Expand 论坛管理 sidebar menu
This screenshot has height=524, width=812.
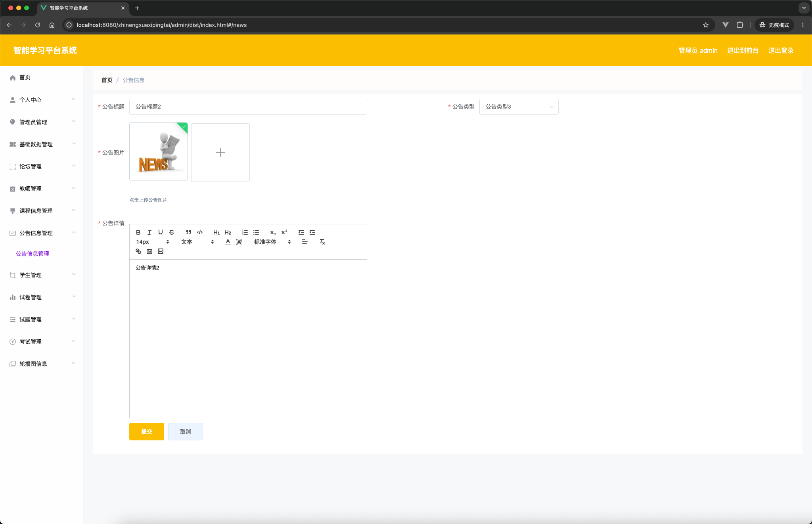tap(42, 166)
